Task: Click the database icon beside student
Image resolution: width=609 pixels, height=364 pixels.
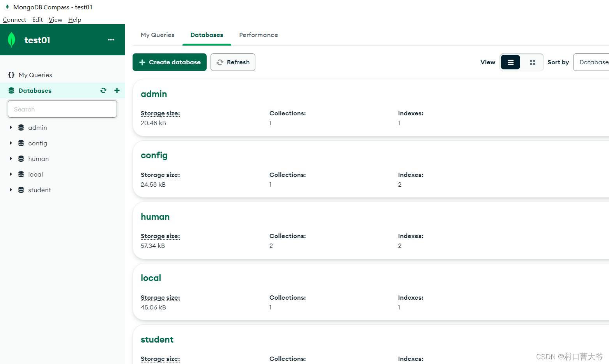Action: pos(21,190)
